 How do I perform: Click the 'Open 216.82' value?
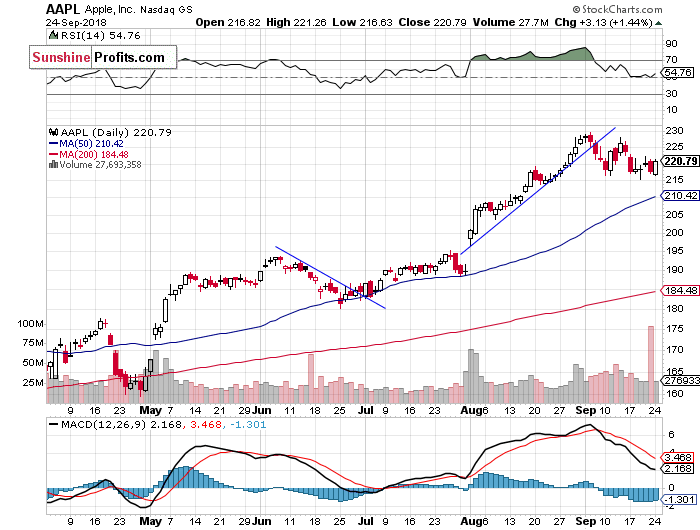tap(228, 22)
